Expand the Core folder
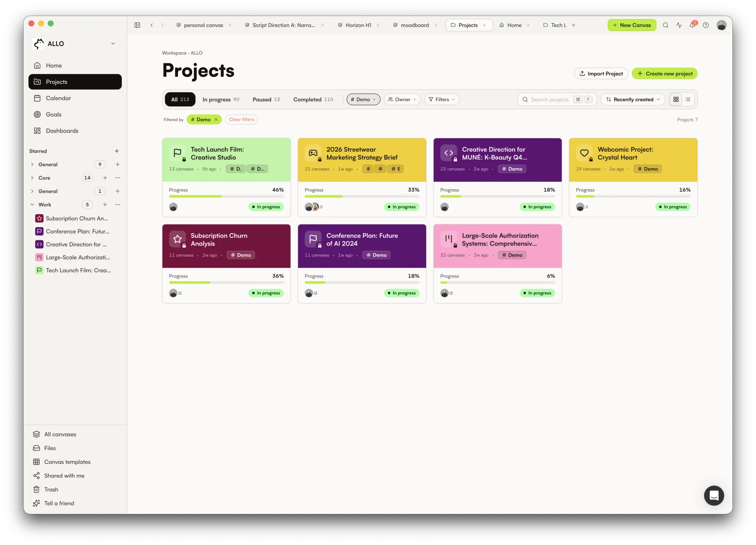 (32, 178)
